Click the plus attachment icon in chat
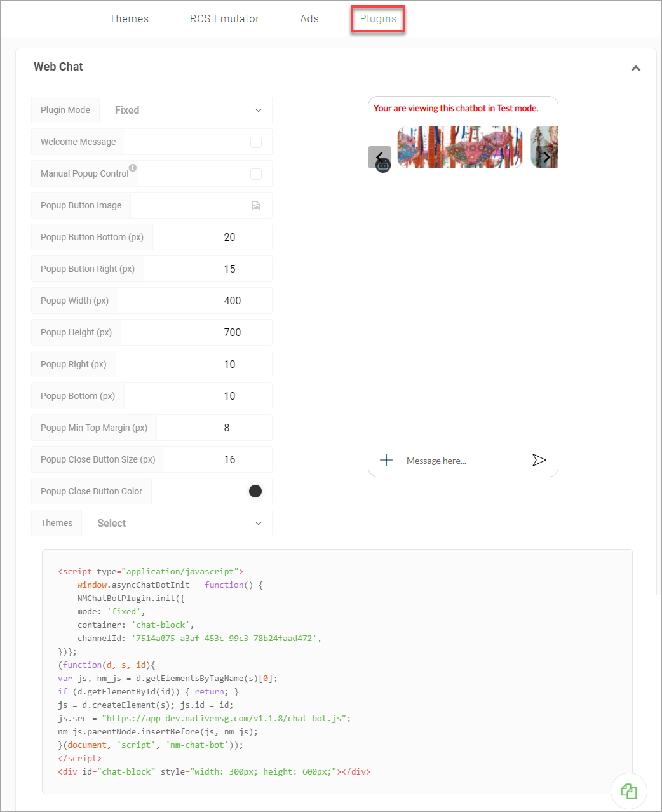The height and width of the screenshot is (812, 662). [386, 460]
